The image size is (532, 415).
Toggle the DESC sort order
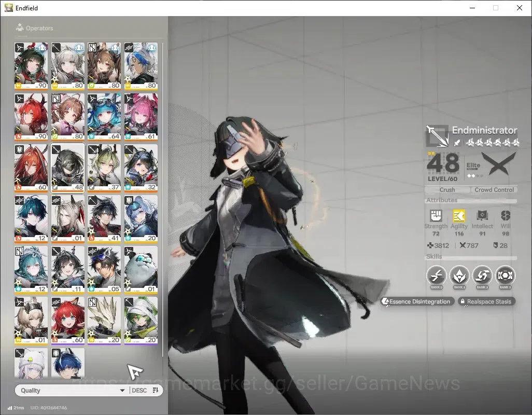click(x=139, y=390)
